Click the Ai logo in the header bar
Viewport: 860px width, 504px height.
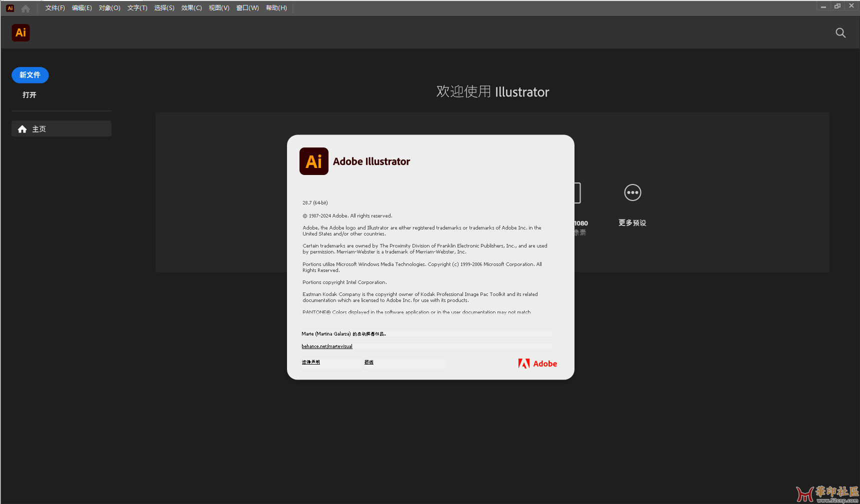20,32
